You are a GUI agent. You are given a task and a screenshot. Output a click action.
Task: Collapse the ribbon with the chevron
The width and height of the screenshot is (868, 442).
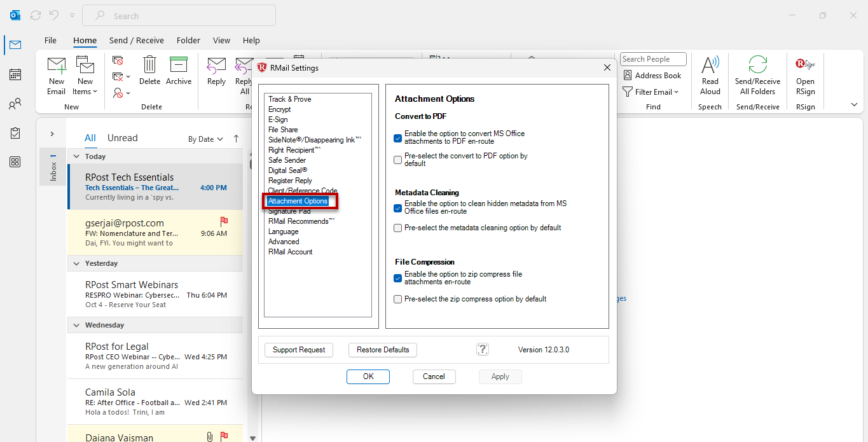tap(854, 104)
